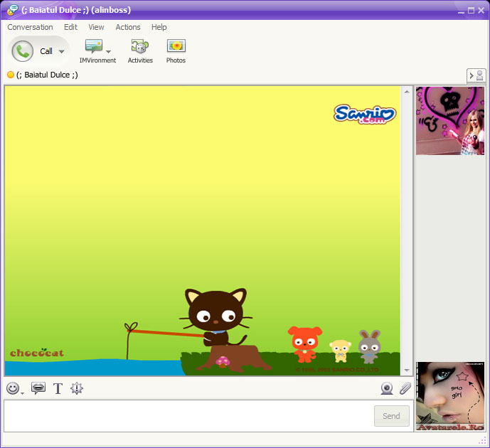The width and height of the screenshot is (490, 448).
Task: Open the Call dropdown arrow
Action: coord(62,51)
